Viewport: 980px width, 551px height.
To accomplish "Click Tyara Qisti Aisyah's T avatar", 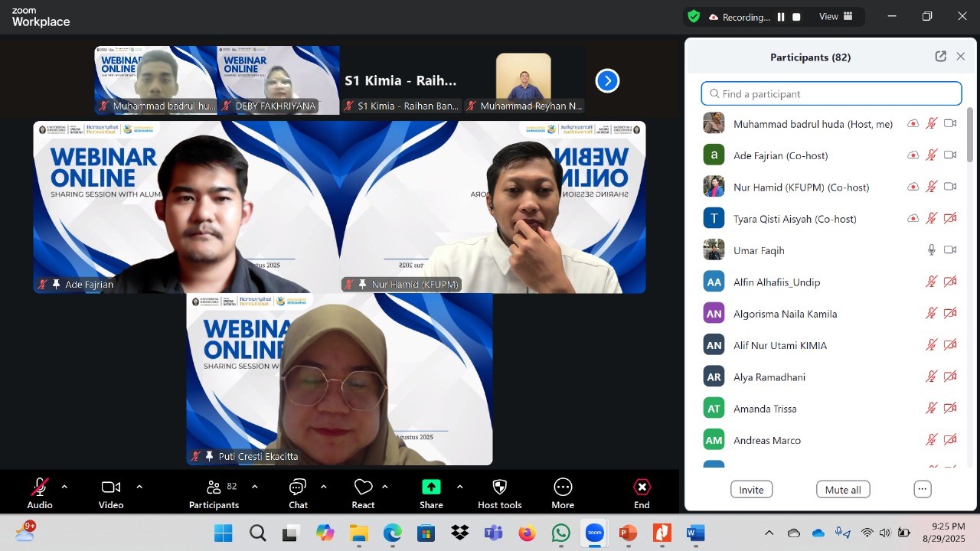I will click(x=714, y=218).
